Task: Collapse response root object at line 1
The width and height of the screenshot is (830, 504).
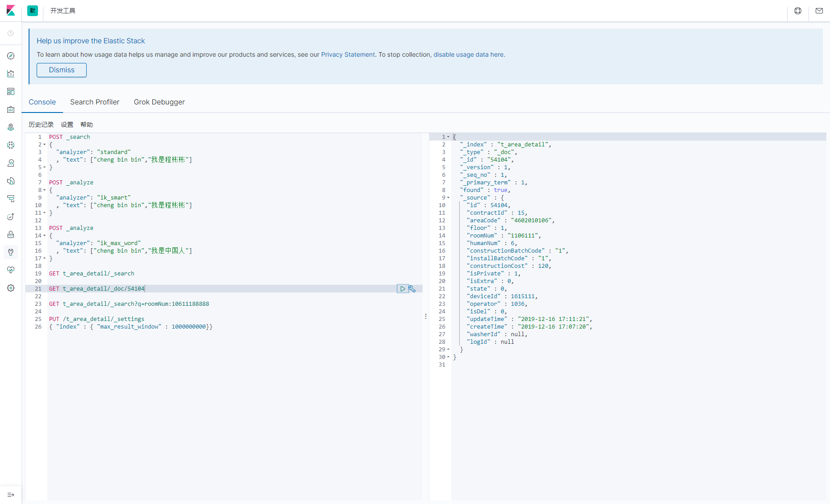Action: (449, 137)
